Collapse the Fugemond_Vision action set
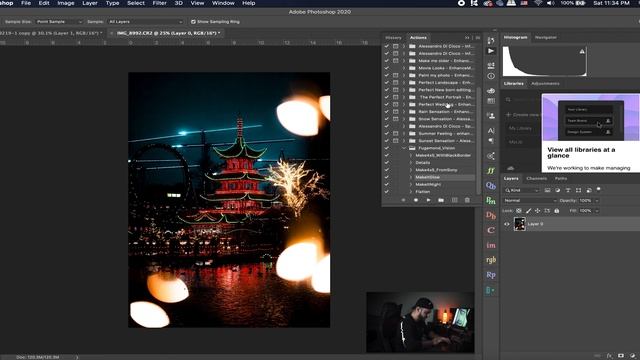This screenshot has width=640, height=360. tap(404, 148)
